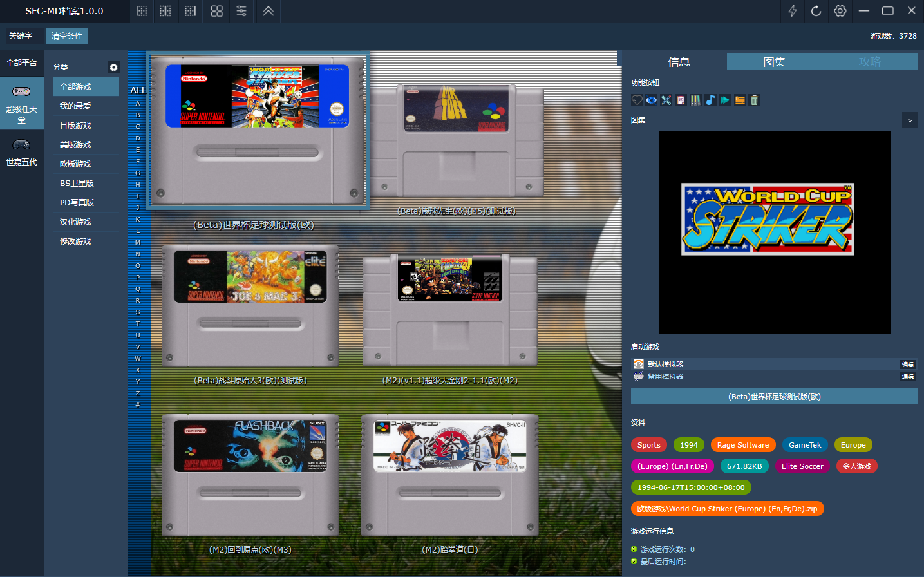
Task: Jump to letter S in alphabet index
Action: pos(138,312)
